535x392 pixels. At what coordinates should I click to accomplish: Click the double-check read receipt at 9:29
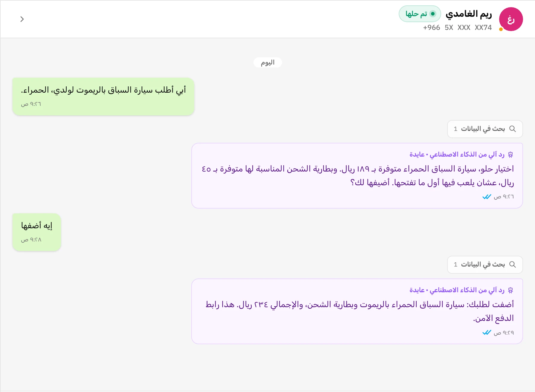487,333
